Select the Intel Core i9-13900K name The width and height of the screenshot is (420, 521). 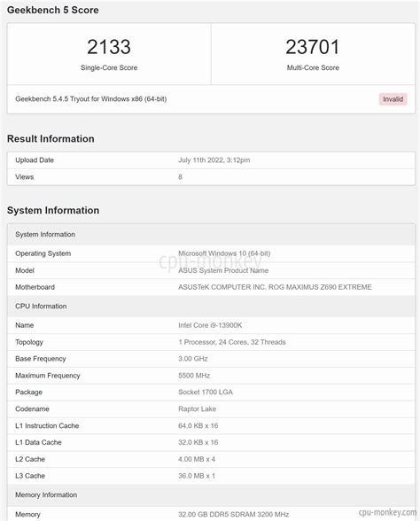210,325
